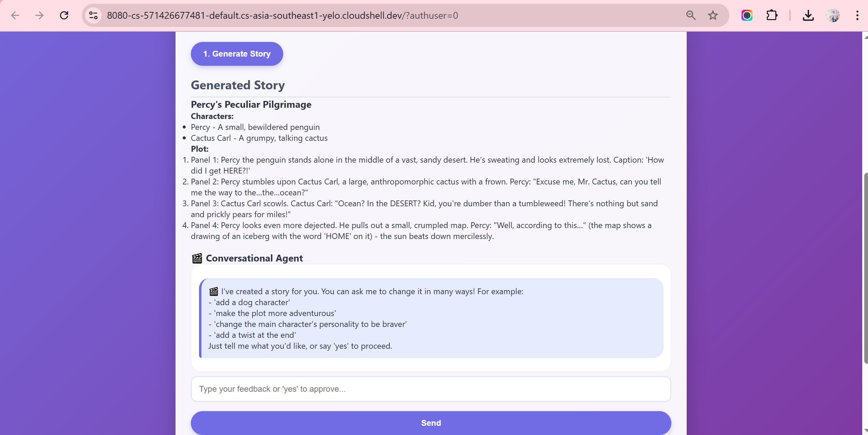Screen dimensions: 868x435
Task: Open the colorful circular extension icon
Action: pyautogui.click(x=747, y=15)
